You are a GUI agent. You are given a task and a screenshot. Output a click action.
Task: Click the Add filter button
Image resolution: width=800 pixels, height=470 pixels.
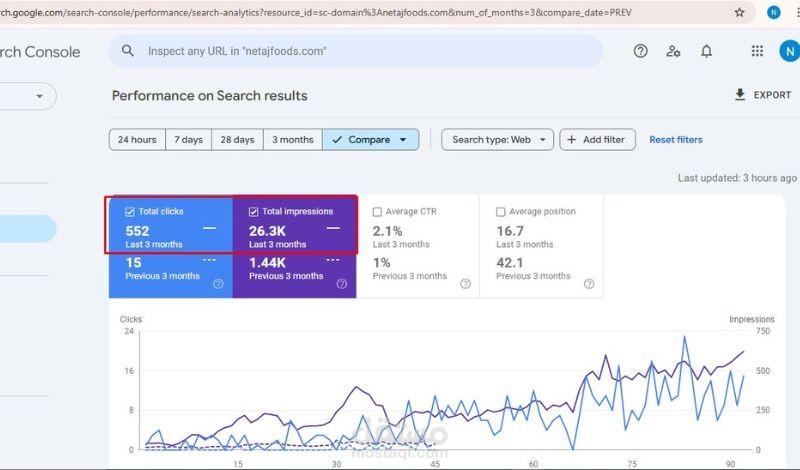coord(597,139)
